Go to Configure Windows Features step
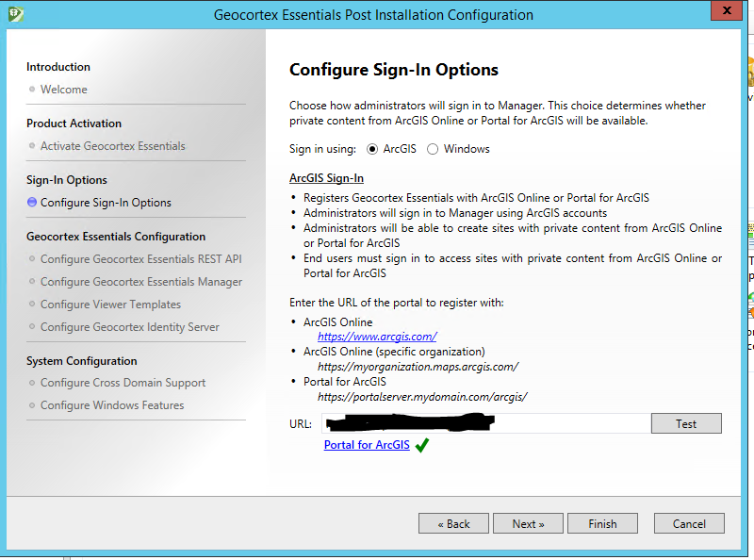The width and height of the screenshot is (754, 560). [112, 405]
